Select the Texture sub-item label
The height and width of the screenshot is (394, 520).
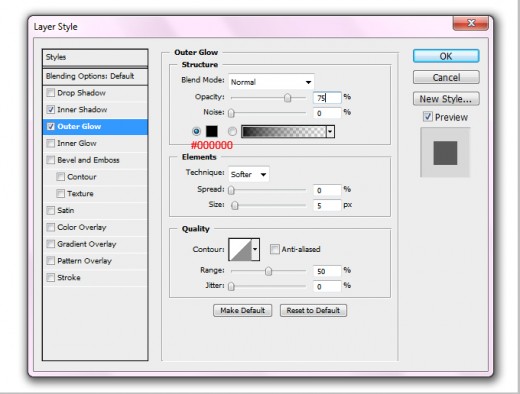80,193
